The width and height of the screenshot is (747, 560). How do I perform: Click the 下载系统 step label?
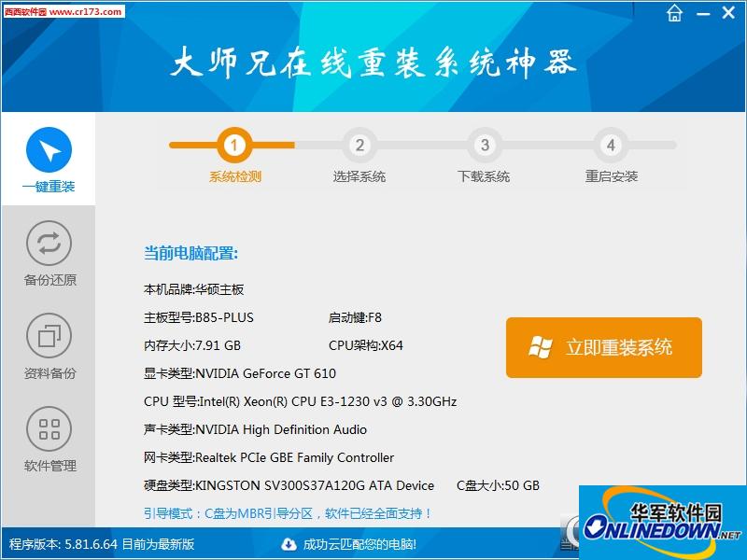484,176
